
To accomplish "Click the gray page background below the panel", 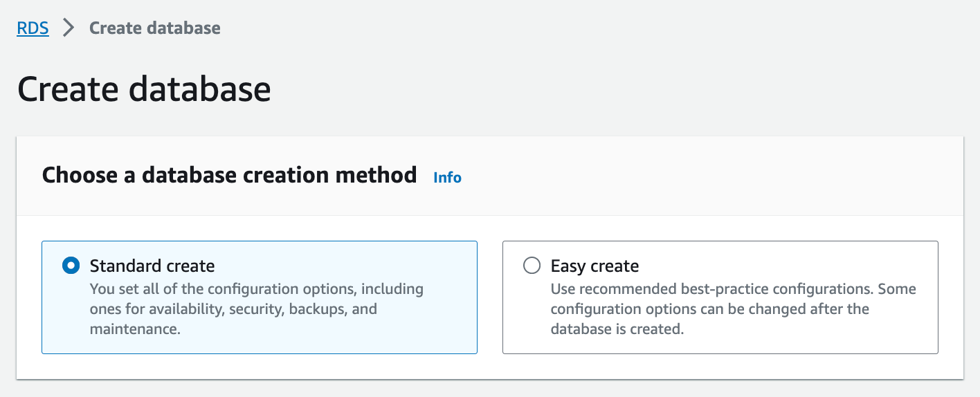I will pos(484,389).
